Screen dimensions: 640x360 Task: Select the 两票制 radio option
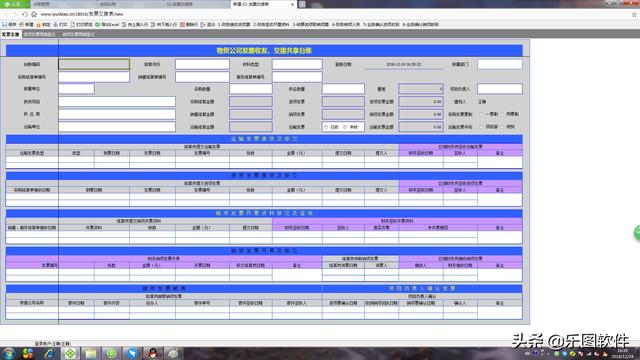(502, 114)
